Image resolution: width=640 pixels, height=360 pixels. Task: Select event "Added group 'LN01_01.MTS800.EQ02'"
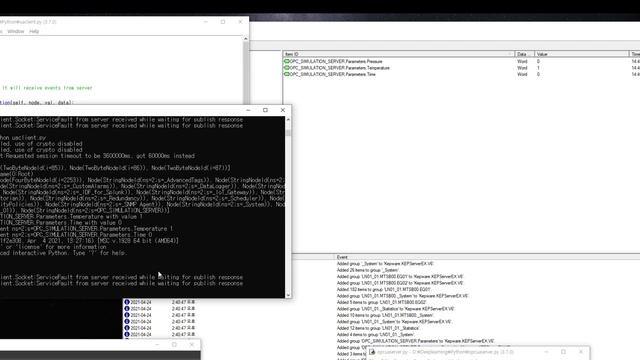tap(400, 283)
